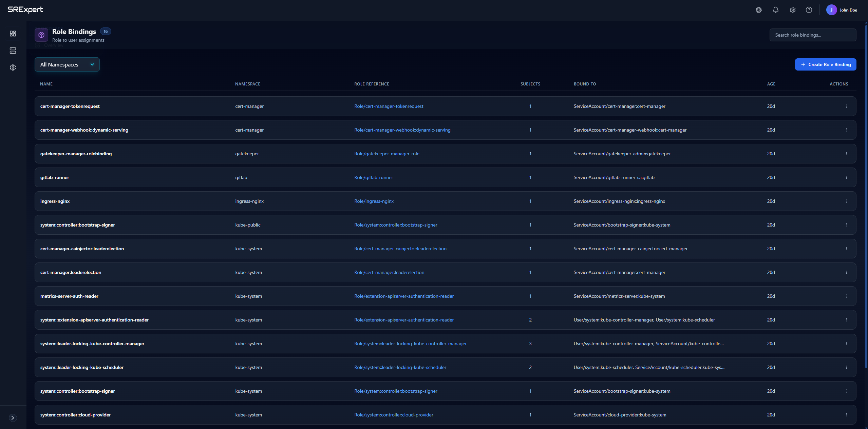Expand the sidebar using the bottom chevron
The width and height of the screenshot is (868, 429).
tap(13, 417)
